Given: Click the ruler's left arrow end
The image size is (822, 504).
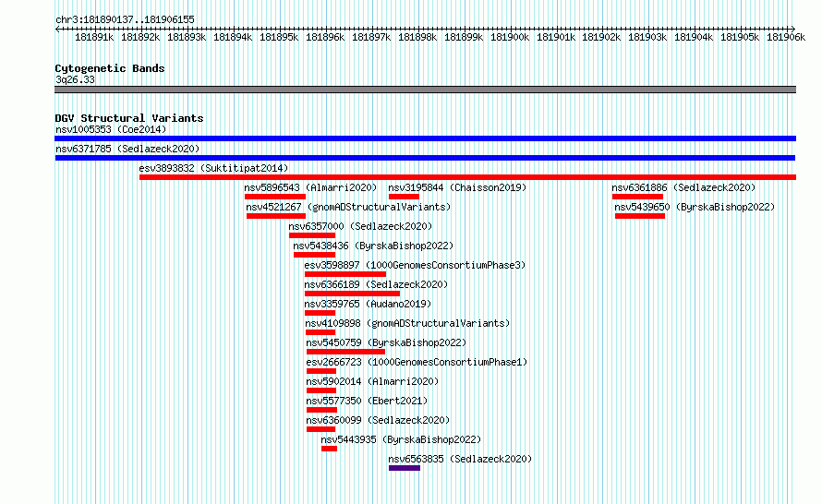Looking at the screenshot, I should [x=57, y=29].
